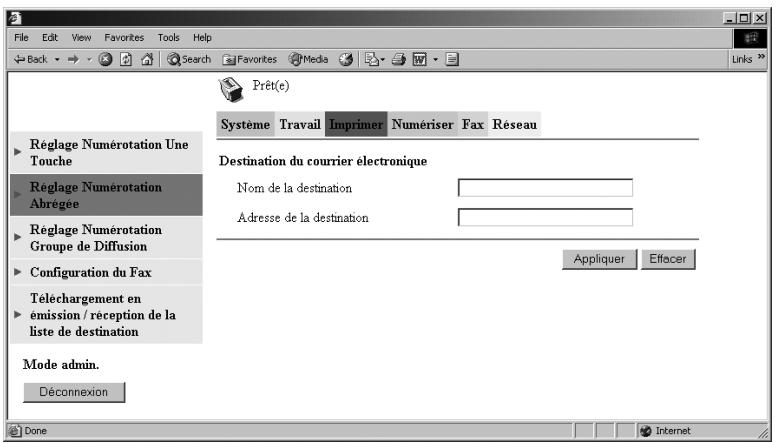Open the Favorites menu
776x443 pixels.
124,38
